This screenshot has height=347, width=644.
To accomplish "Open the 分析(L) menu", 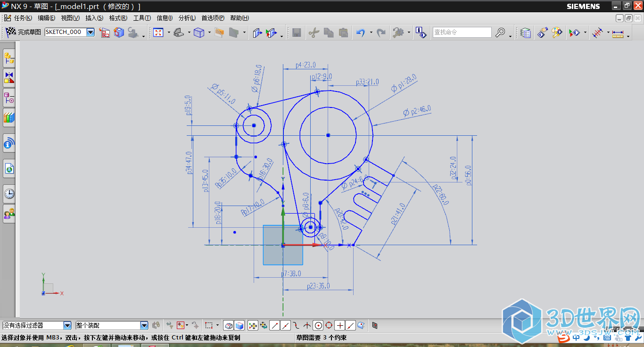I will [x=187, y=18].
